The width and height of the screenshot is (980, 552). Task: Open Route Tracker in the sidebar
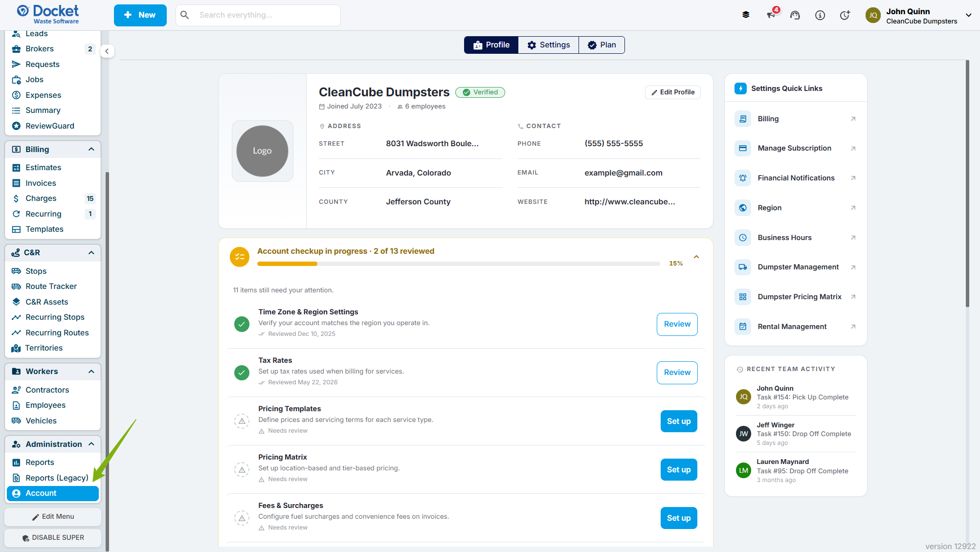pos(53,287)
